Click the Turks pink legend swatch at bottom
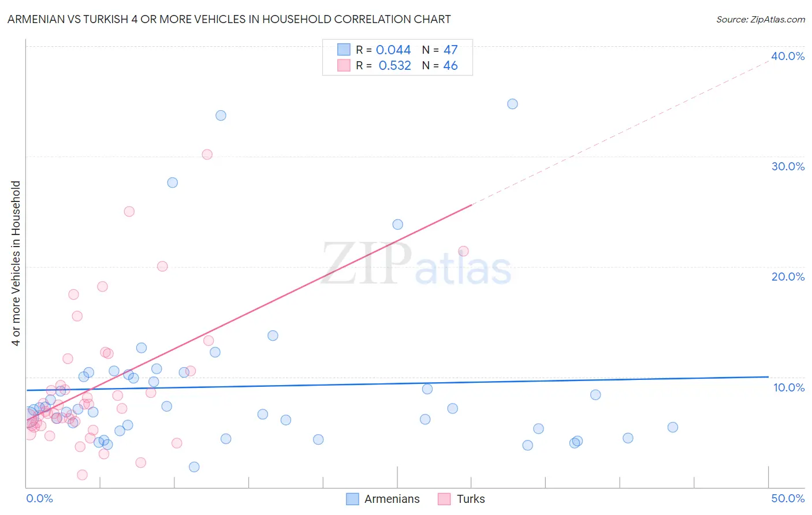Viewport: 812px width, 515px height. tap(444, 499)
